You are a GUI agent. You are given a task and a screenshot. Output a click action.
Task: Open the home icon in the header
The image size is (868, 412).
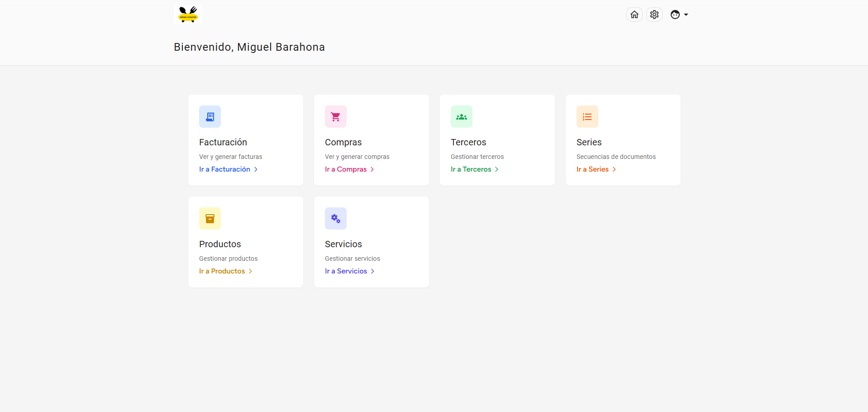[634, 14]
